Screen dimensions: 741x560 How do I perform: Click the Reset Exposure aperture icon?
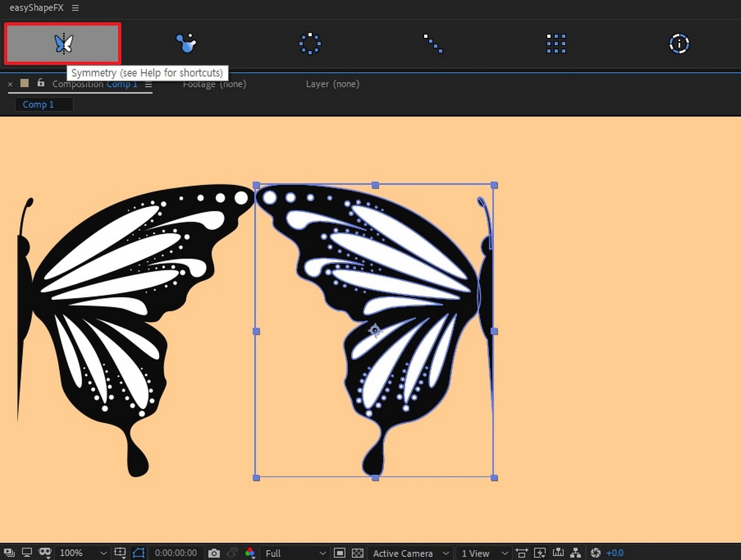[595, 552]
